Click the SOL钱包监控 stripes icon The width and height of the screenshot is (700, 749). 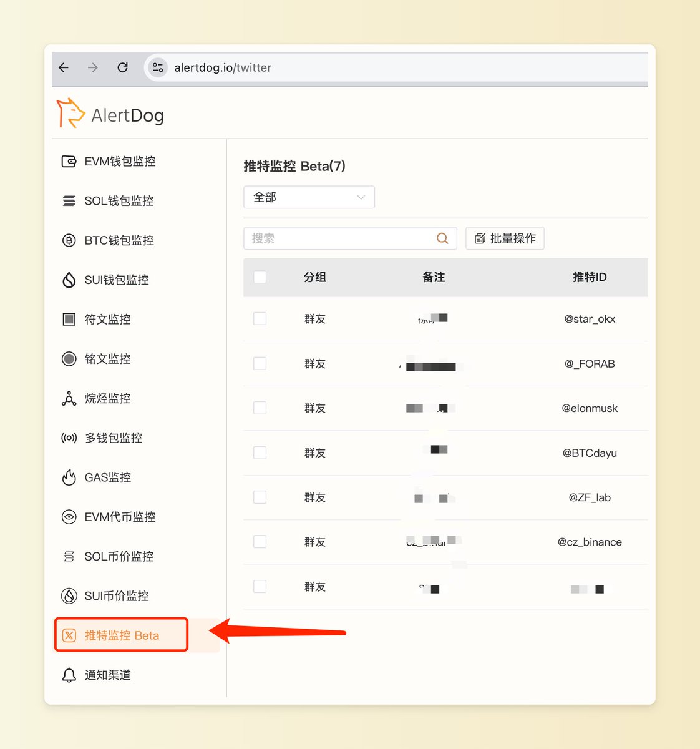click(x=69, y=201)
